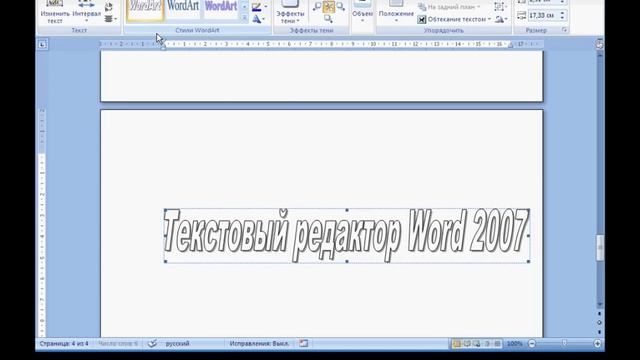The image size is (640, 360).
Task: Click the shape outline pen icon
Action: pos(256,7)
